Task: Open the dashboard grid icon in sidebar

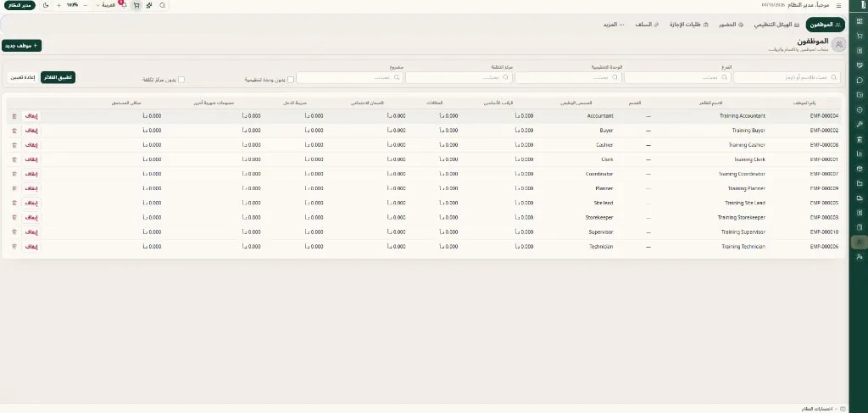Action: [x=860, y=21]
